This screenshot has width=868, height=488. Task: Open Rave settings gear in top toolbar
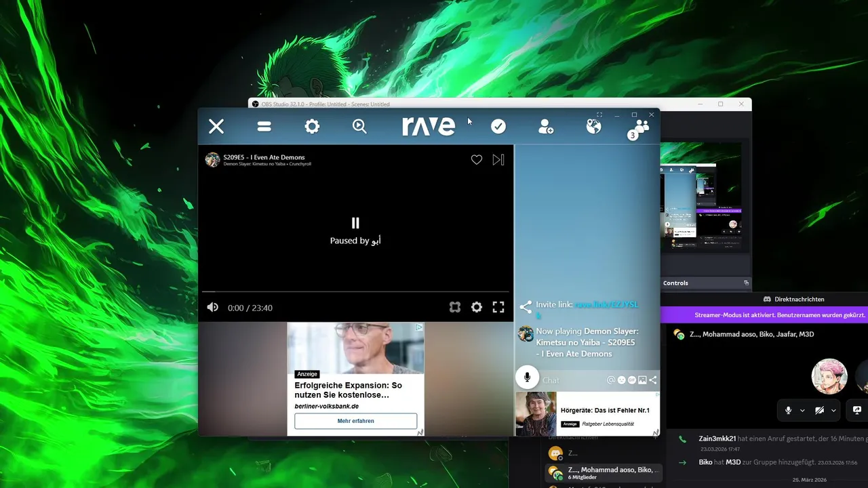(312, 126)
